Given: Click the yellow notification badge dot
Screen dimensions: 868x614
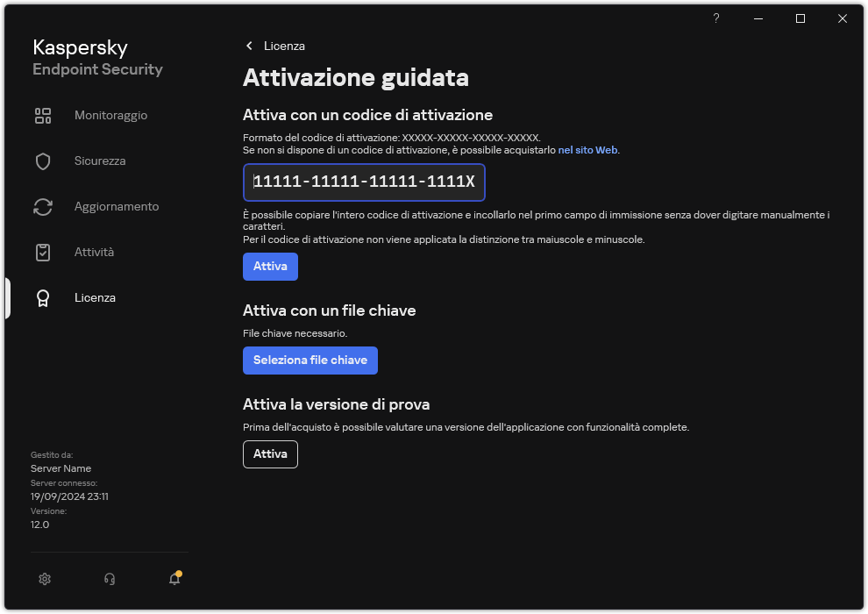Looking at the screenshot, I should (178, 572).
